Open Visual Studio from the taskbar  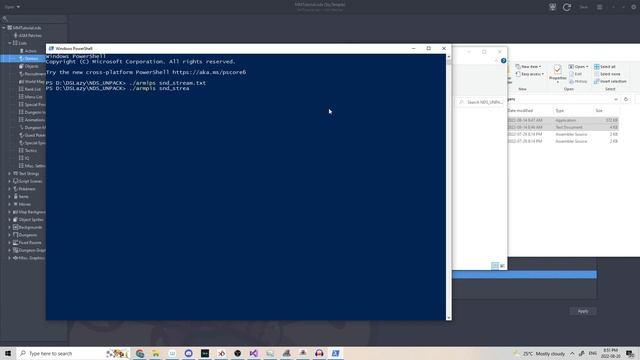click(253, 353)
